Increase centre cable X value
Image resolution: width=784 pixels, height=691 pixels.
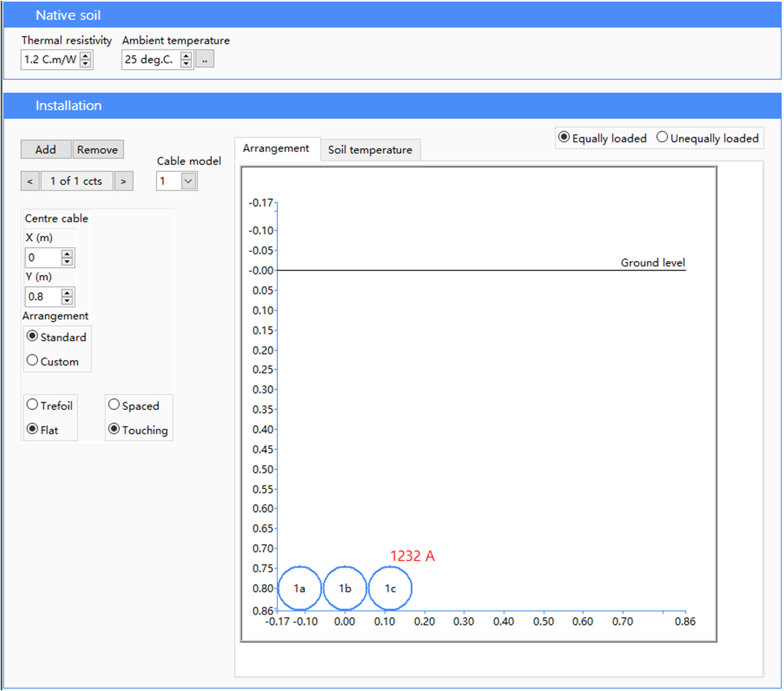coord(67,254)
